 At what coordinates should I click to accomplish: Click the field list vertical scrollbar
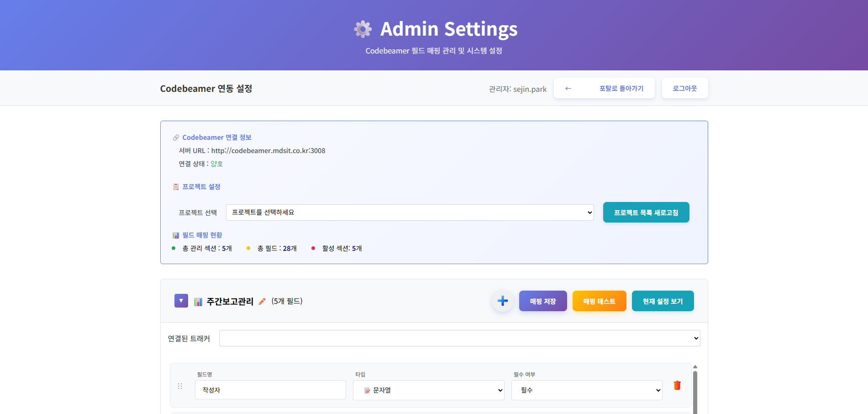coord(694,388)
